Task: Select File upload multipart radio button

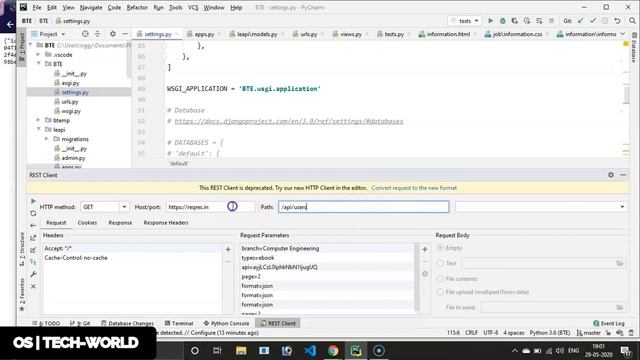Action: 440,292
